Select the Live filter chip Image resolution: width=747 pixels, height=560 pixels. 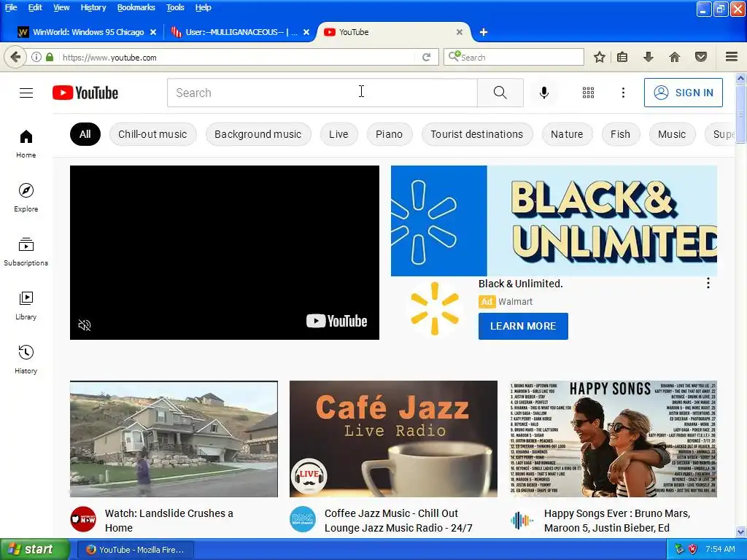point(338,134)
